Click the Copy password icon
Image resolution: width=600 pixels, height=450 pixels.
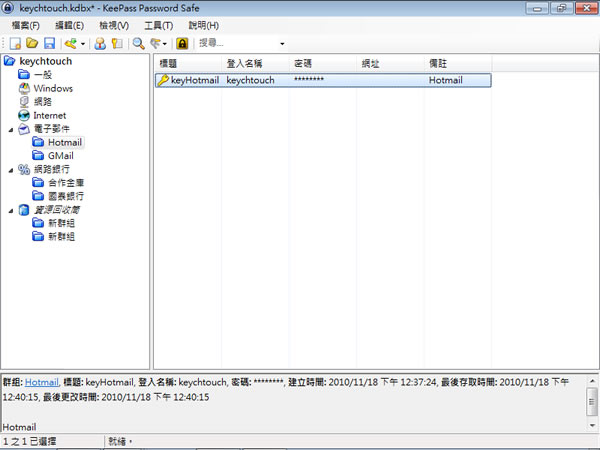(116, 44)
